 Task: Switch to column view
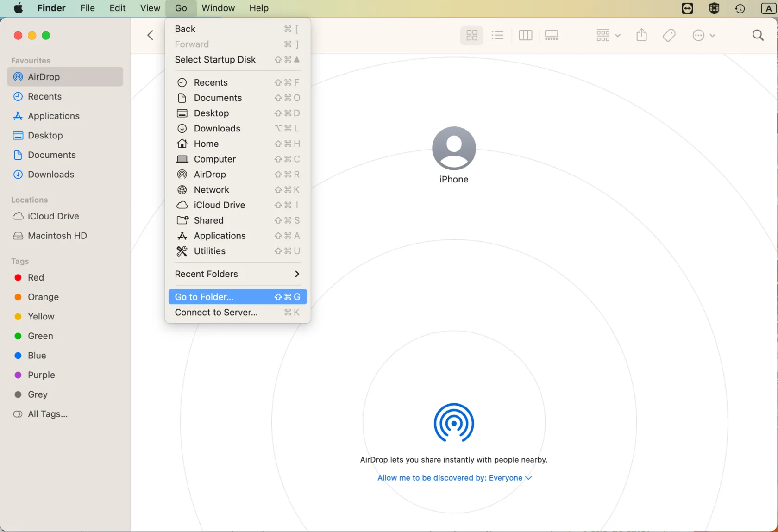(525, 35)
